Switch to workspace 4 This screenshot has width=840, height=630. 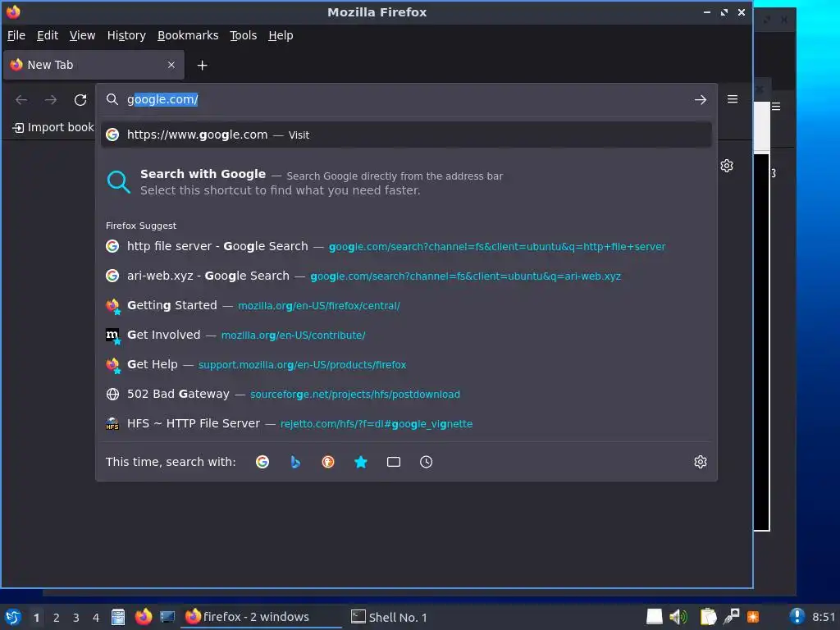96,618
